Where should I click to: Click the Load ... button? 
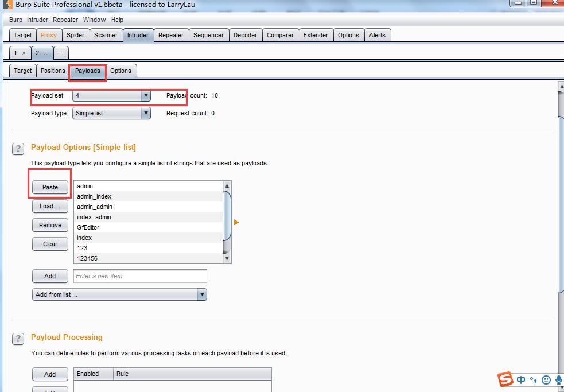pos(50,206)
